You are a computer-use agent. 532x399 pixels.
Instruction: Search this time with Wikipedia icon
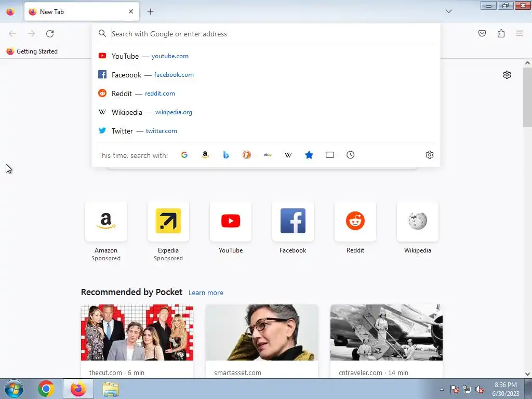(288, 155)
